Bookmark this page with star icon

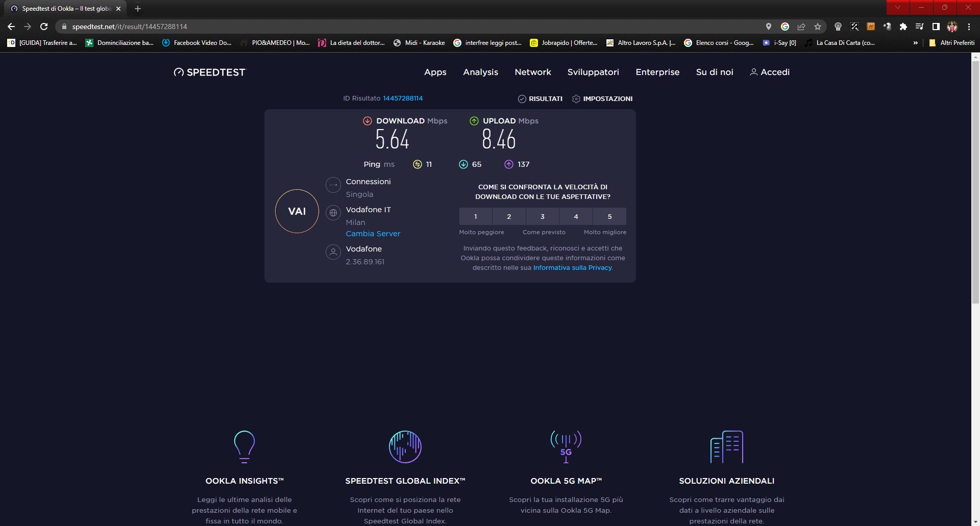[818, 27]
